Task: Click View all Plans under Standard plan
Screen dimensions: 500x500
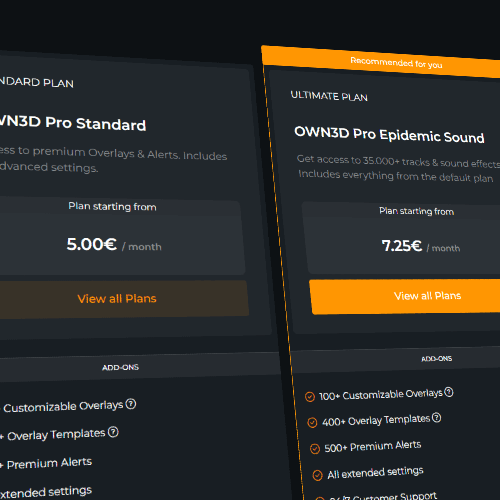Action: [117, 298]
